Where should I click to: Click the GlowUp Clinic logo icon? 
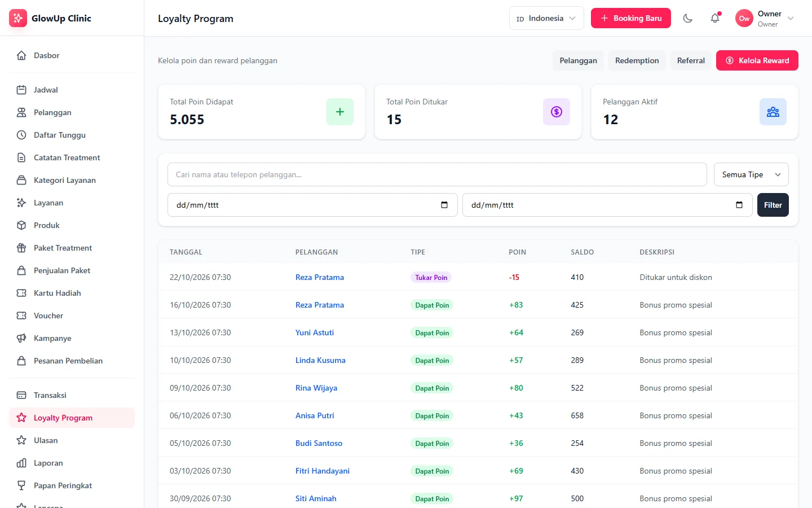(18, 18)
